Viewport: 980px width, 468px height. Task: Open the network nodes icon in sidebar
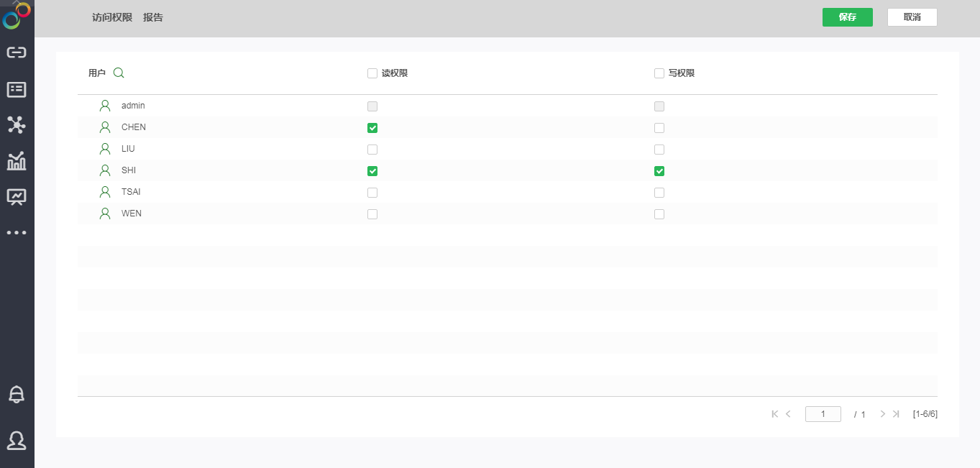pos(17,125)
